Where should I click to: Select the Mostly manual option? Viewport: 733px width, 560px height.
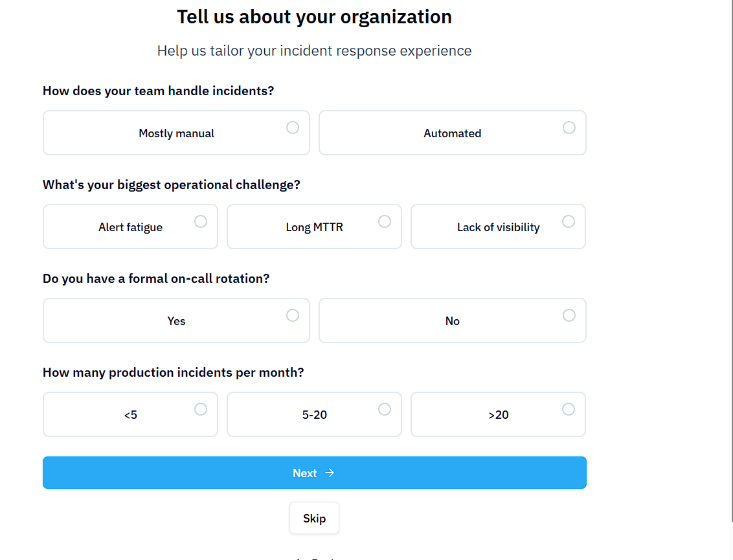click(176, 133)
